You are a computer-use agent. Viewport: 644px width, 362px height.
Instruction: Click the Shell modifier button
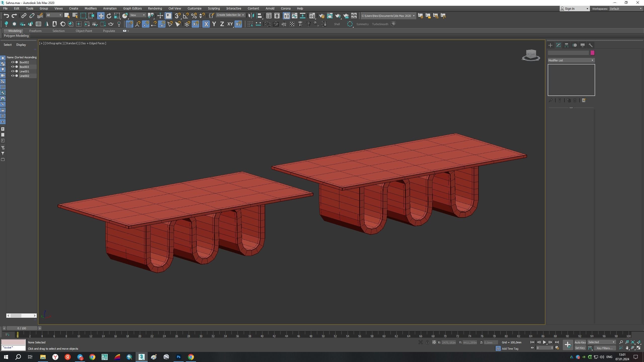pyautogui.click(x=337, y=24)
